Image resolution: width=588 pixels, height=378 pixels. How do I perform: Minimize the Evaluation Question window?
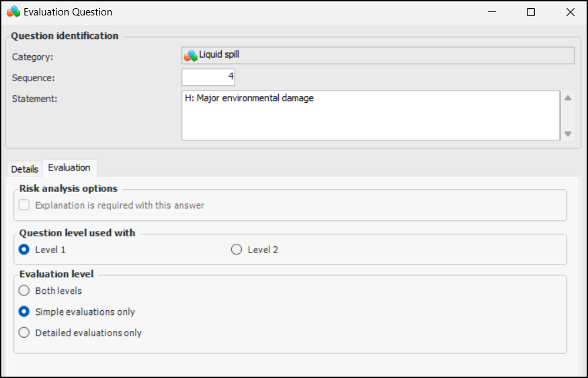[x=492, y=12]
